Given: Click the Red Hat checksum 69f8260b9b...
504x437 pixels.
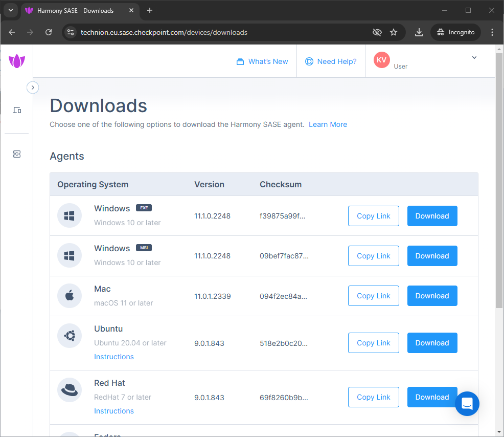Looking at the screenshot, I should [x=284, y=398].
